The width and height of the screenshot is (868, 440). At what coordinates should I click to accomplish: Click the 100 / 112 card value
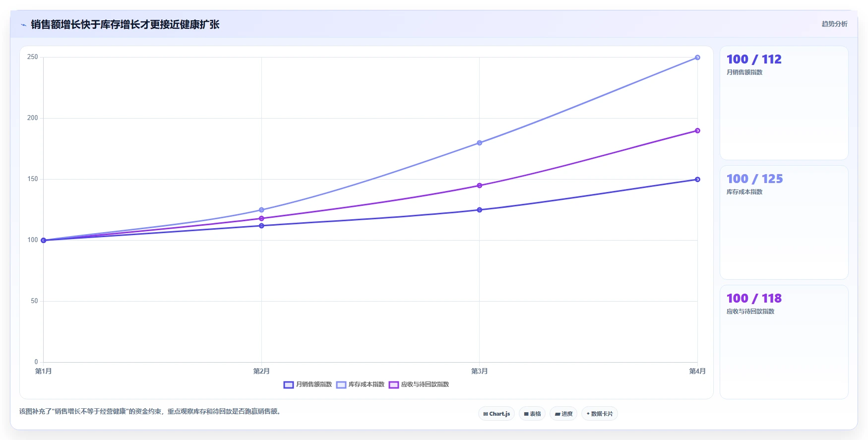coord(754,60)
